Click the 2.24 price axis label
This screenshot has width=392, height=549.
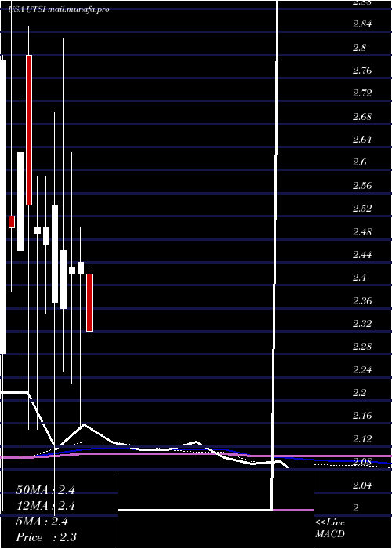tap(362, 369)
